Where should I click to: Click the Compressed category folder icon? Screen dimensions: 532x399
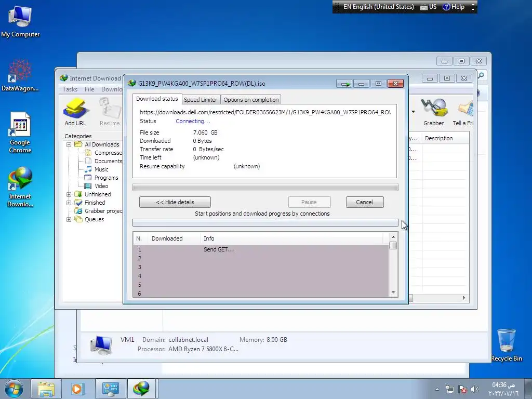tap(88, 153)
